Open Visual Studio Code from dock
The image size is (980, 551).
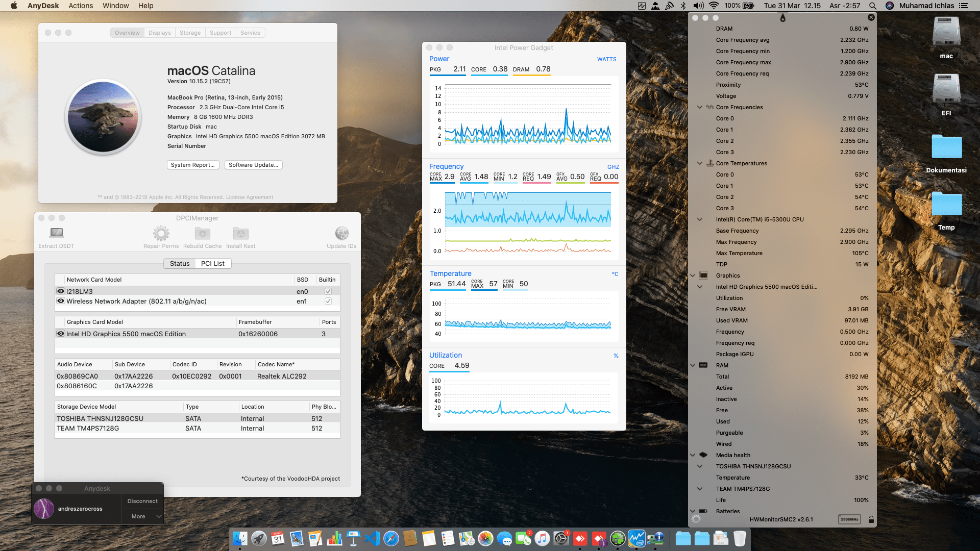click(x=373, y=538)
